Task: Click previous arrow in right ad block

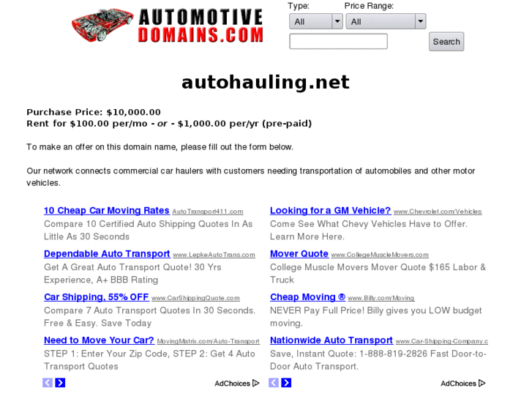Action: coord(274,383)
